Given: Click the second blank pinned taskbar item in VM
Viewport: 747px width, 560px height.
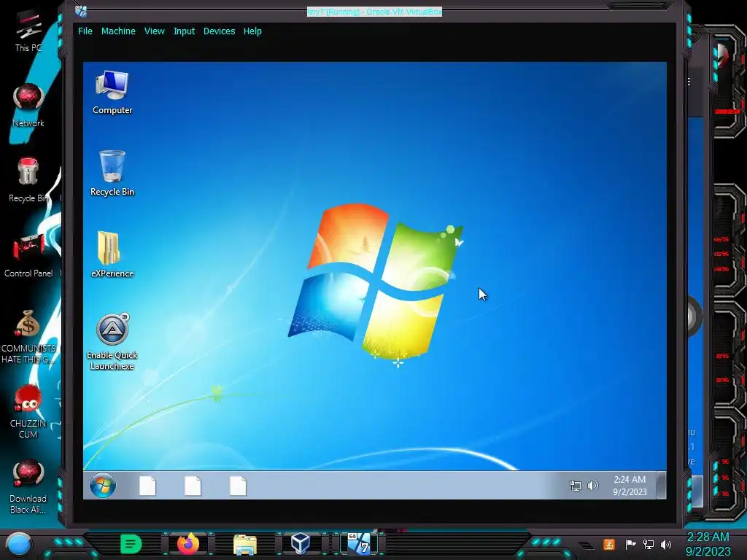Looking at the screenshot, I should [193, 486].
